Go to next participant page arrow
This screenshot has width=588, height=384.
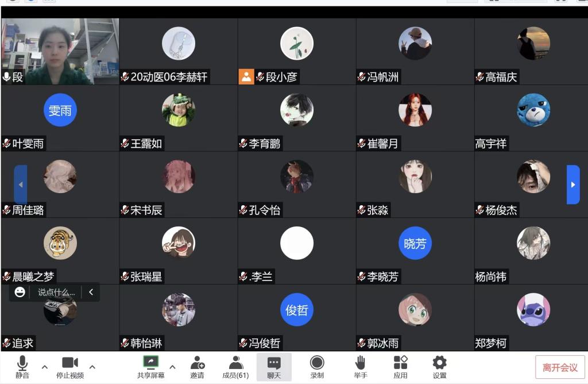[573, 185]
